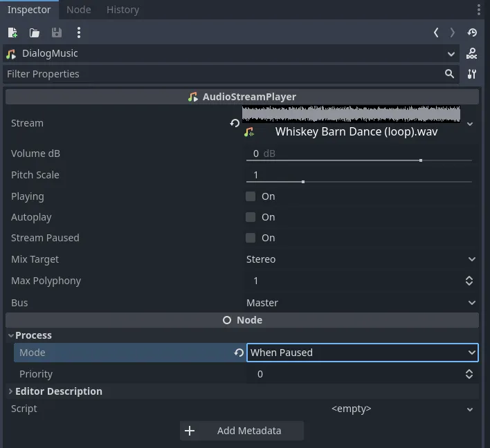Collapse the Process section
The height and width of the screenshot is (448, 490).
pyautogui.click(x=11, y=335)
